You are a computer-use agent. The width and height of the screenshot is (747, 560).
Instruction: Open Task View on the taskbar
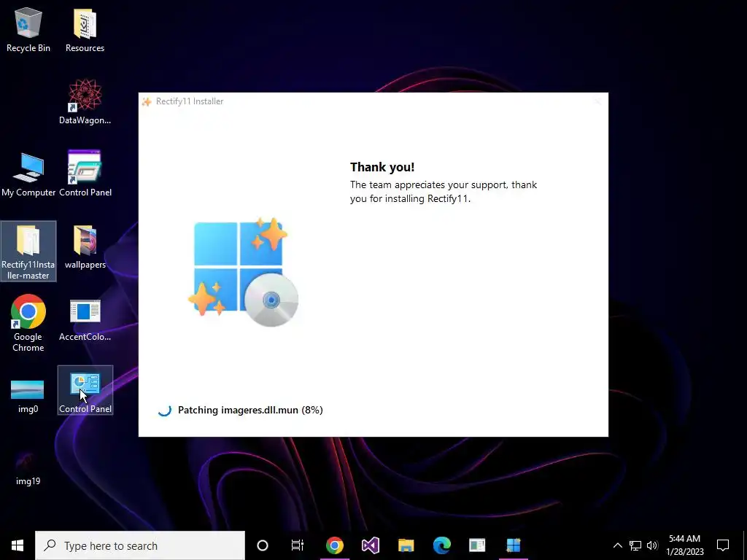(x=298, y=545)
